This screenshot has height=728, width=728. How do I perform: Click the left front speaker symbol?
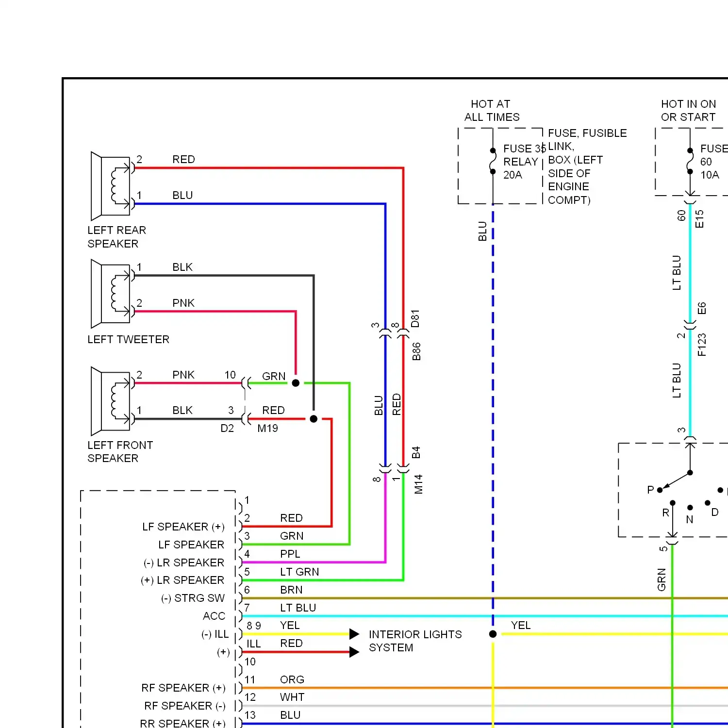coord(111,401)
